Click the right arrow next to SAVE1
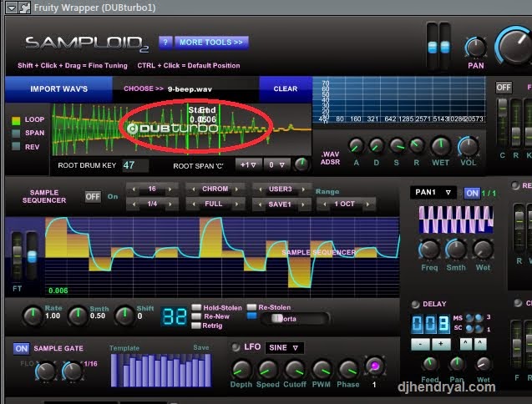This screenshot has width=532, height=404. tap(303, 204)
